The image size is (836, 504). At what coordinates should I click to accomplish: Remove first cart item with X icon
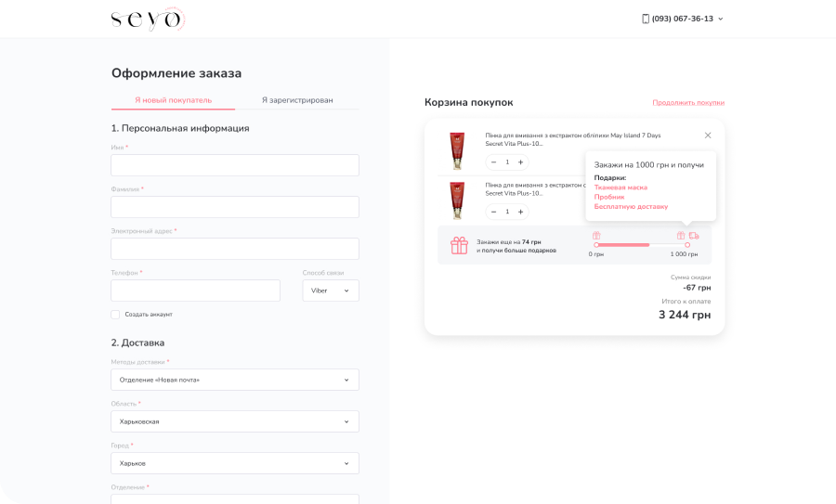[x=708, y=136]
